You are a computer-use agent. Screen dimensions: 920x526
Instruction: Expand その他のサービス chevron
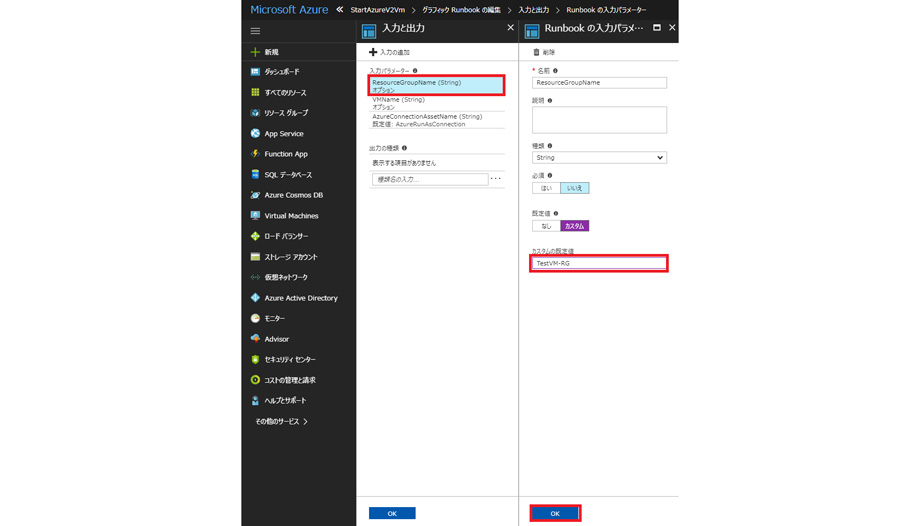[x=305, y=422]
